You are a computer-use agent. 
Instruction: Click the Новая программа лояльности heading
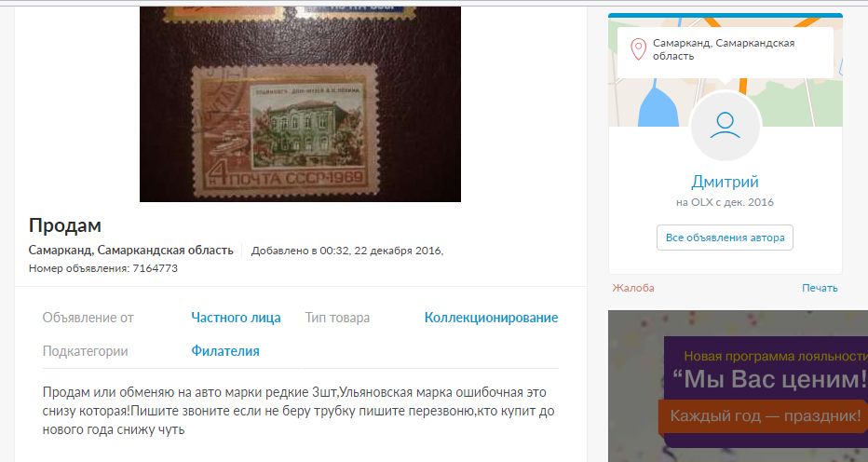(775, 356)
